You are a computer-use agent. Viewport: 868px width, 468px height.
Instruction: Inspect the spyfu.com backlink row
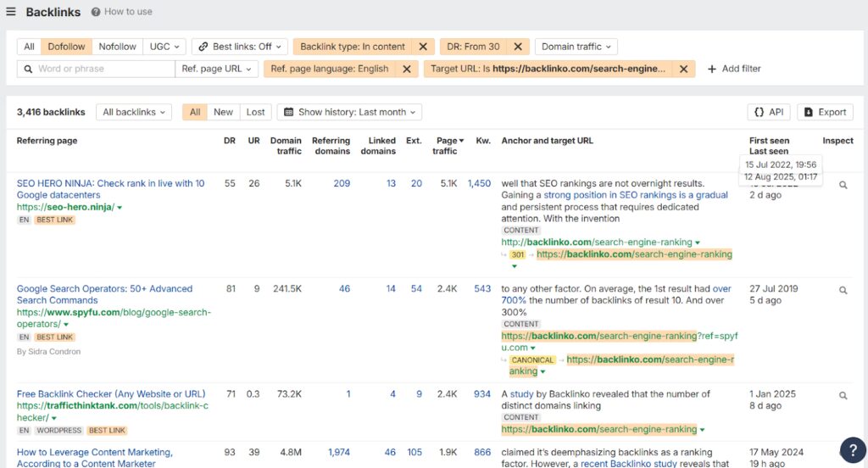click(x=843, y=290)
